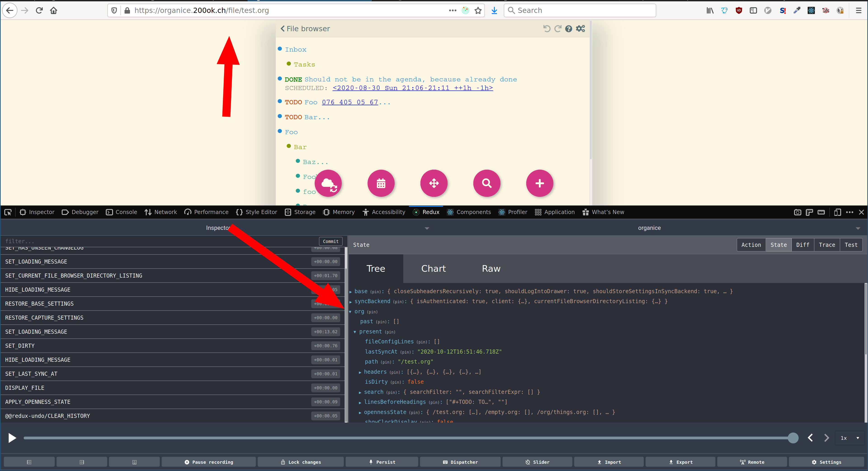Click the Commit button
The width and height of the screenshot is (868, 471).
(330, 241)
